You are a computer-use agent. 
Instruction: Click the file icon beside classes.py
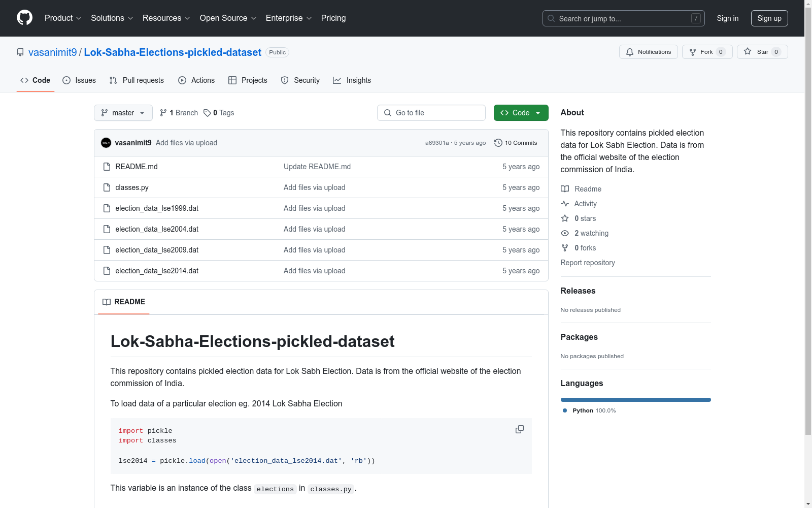tap(107, 187)
